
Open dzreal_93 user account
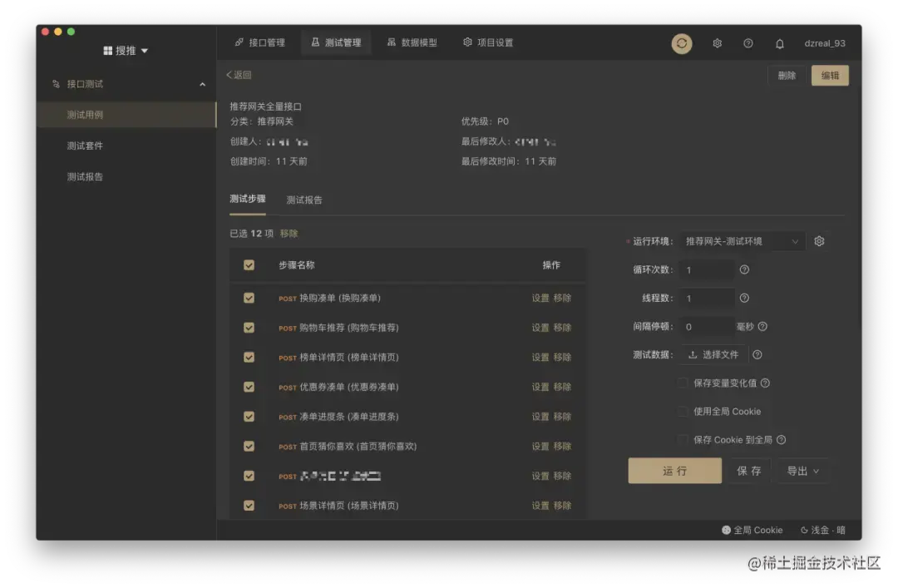825,43
